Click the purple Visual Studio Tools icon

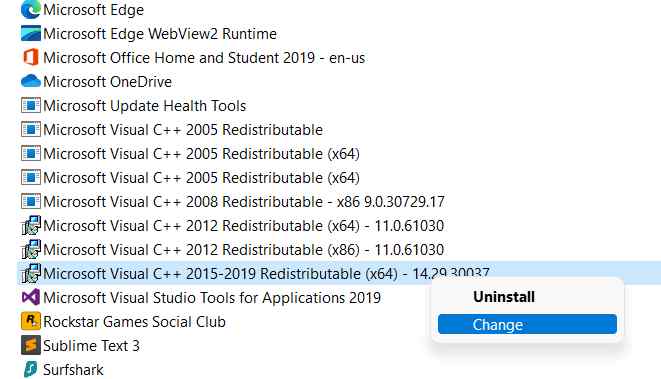click(x=31, y=298)
